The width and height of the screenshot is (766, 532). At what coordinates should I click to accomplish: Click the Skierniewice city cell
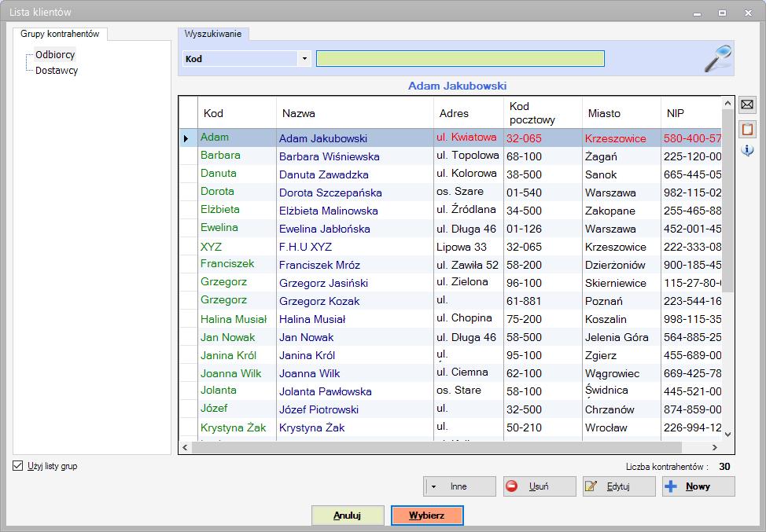click(x=621, y=283)
